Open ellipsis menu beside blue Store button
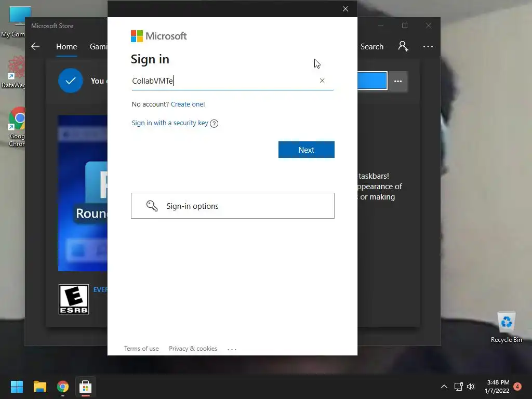 (x=398, y=82)
